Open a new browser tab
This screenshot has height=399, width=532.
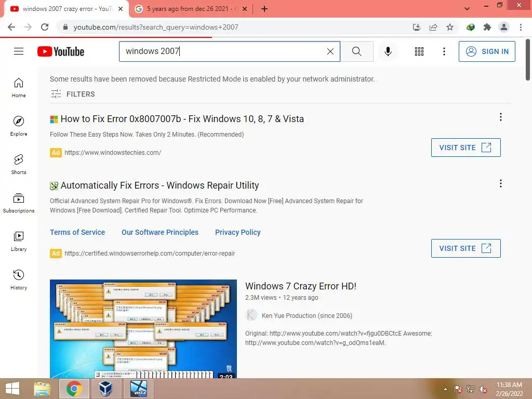tap(264, 9)
